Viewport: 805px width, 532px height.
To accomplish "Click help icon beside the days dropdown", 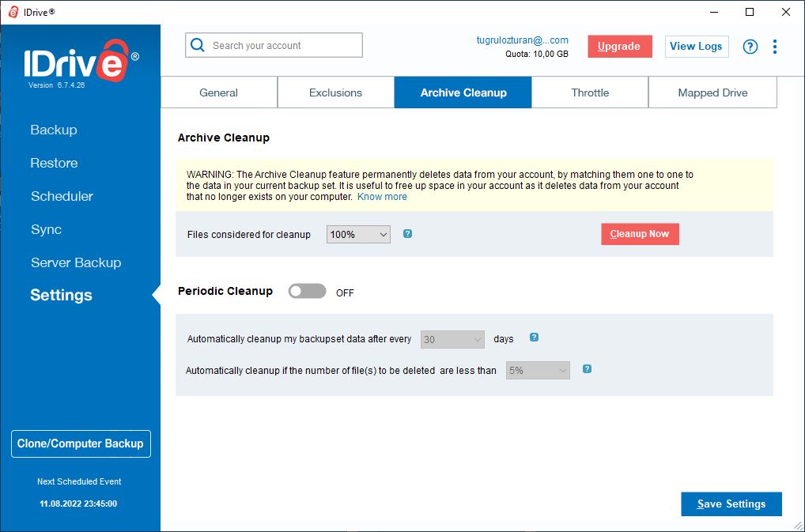I will pos(534,338).
